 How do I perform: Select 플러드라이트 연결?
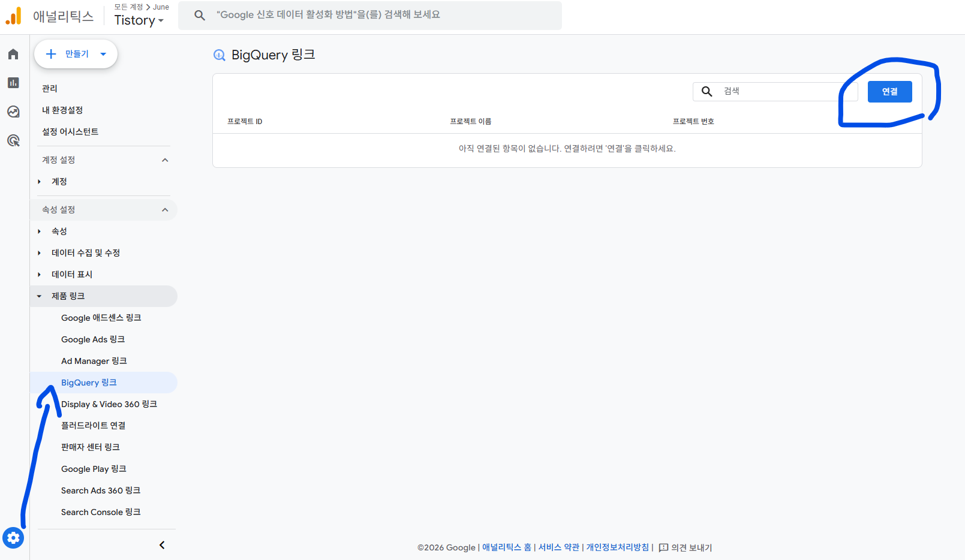point(94,426)
